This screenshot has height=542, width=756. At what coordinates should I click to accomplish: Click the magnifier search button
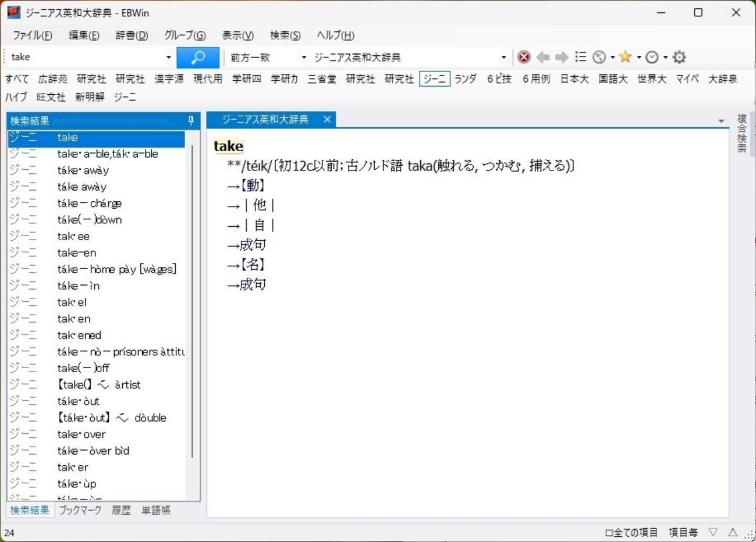coord(198,57)
